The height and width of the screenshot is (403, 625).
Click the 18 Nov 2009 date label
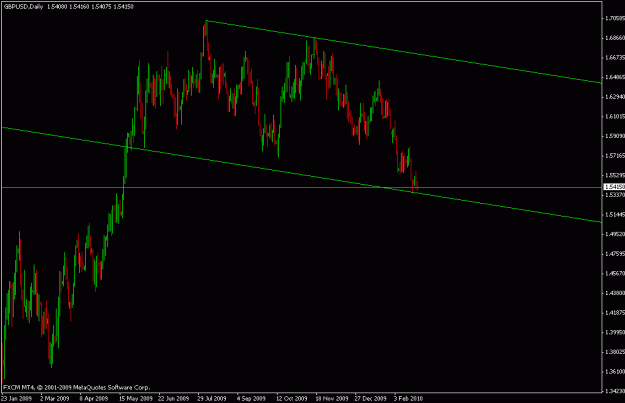tap(332, 398)
